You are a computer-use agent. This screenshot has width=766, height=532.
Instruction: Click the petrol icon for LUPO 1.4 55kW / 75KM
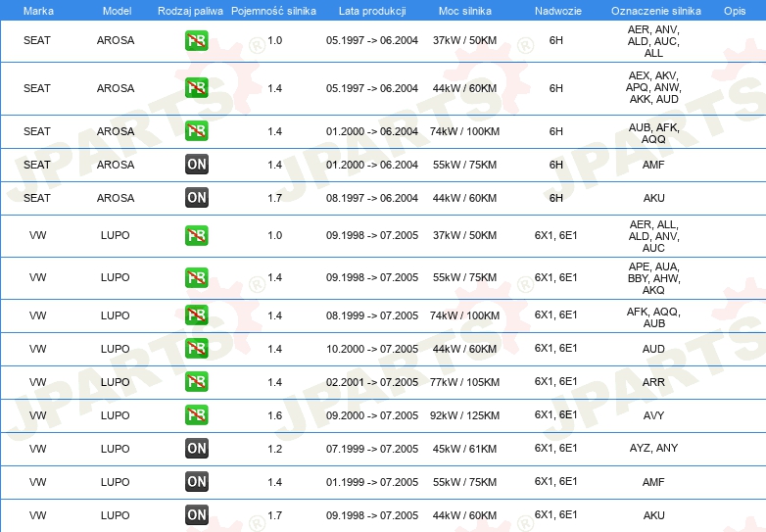tap(196, 277)
